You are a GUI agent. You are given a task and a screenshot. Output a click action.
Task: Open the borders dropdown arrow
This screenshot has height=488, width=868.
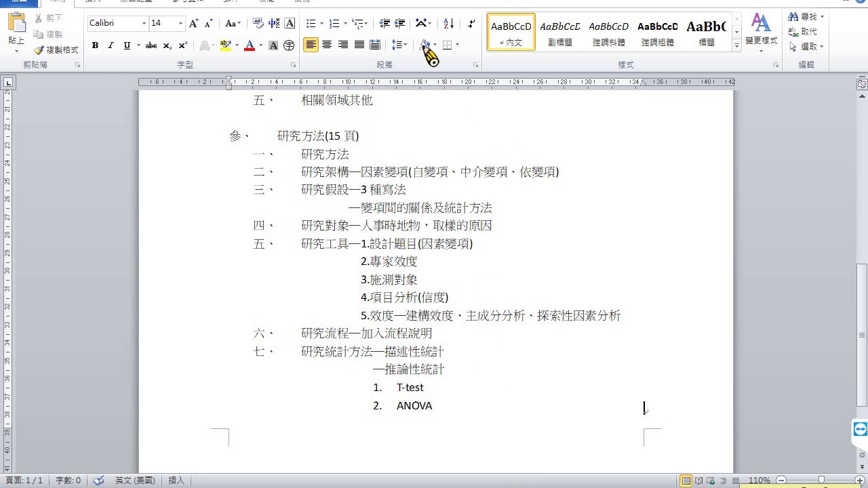(458, 45)
